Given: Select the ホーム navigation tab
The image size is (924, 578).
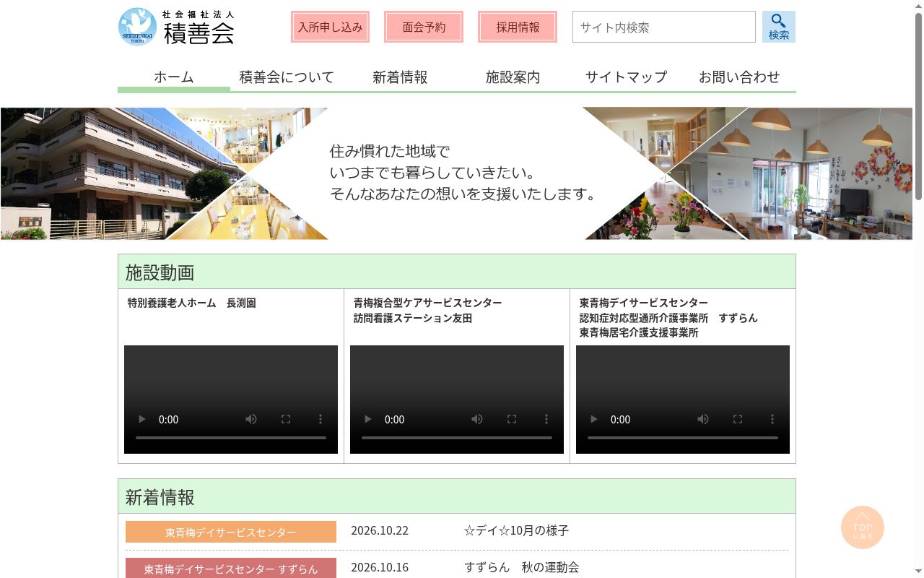Looking at the screenshot, I should [174, 77].
